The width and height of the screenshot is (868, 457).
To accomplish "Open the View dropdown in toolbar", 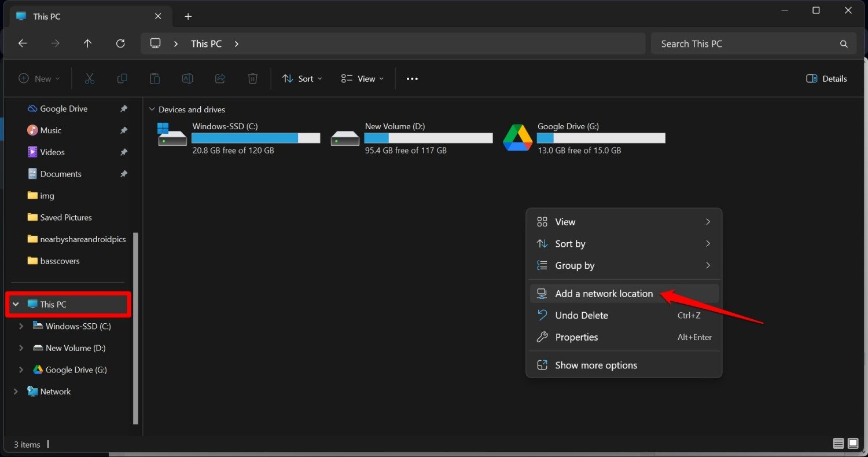I will (x=363, y=79).
